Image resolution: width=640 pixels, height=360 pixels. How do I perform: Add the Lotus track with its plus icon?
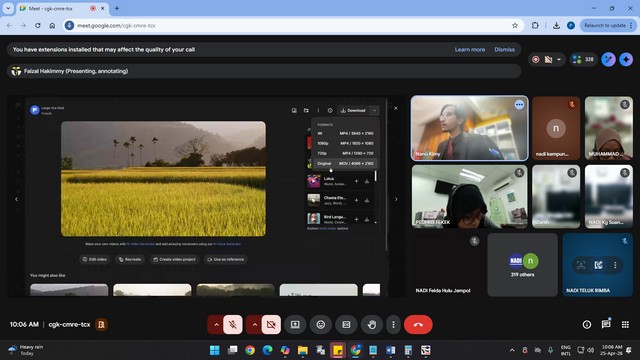(x=356, y=181)
